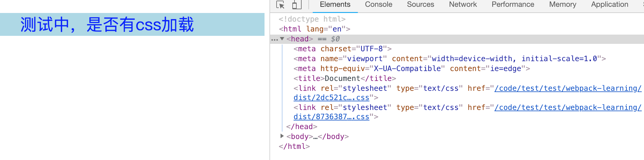
Task: Open the Sources tab
Action: pyautogui.click(x=420, y=5)
